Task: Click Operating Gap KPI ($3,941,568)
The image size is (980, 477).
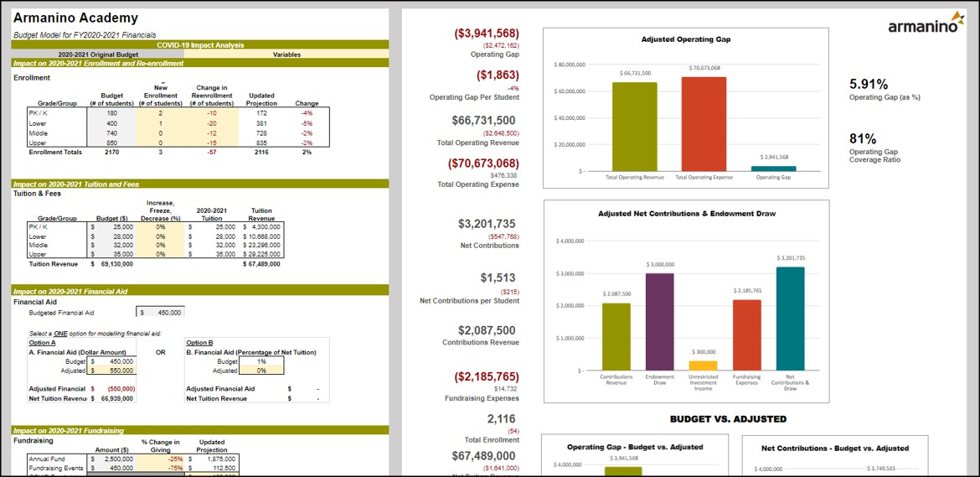Action: point(488,34)
